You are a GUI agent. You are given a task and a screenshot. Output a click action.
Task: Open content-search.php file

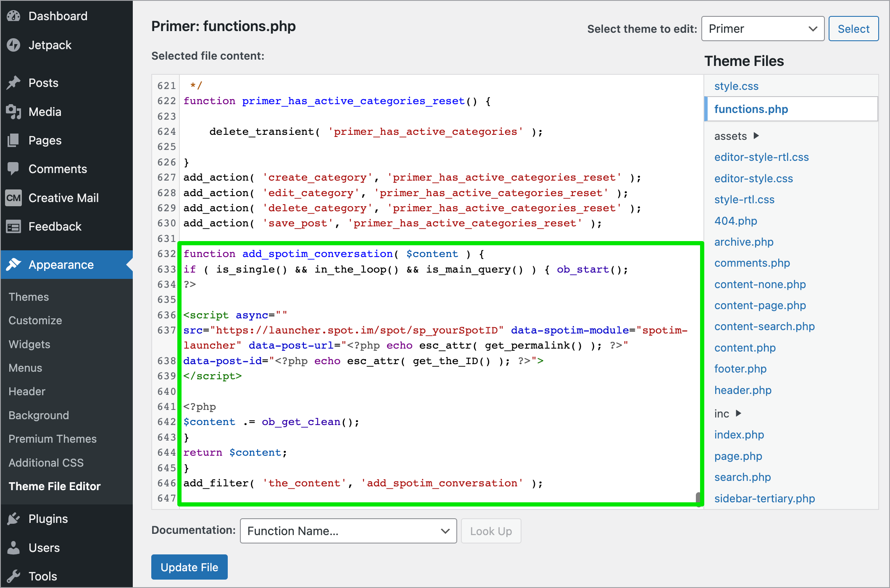pos(764,326)
